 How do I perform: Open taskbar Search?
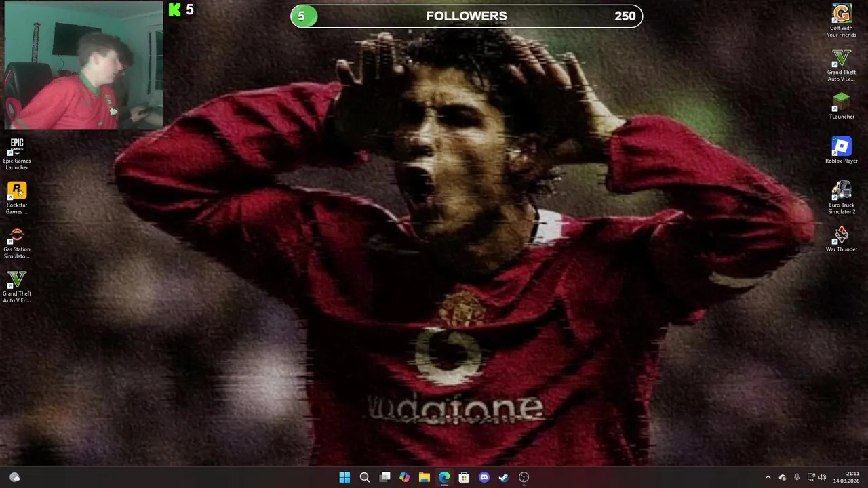pyautogui.click(x=365, y=477)
